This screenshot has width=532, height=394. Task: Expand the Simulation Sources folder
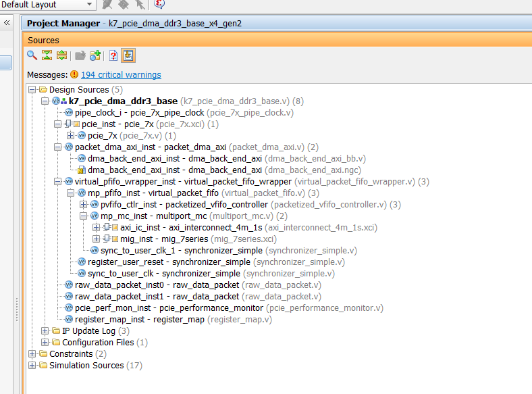[33, 366]
